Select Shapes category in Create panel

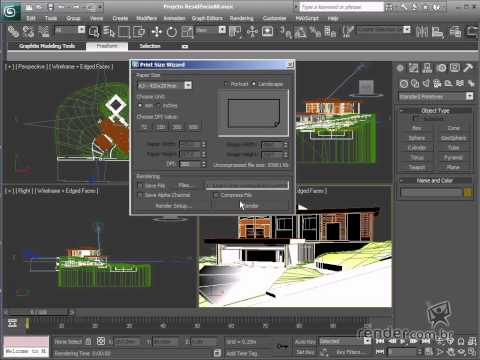415,83
